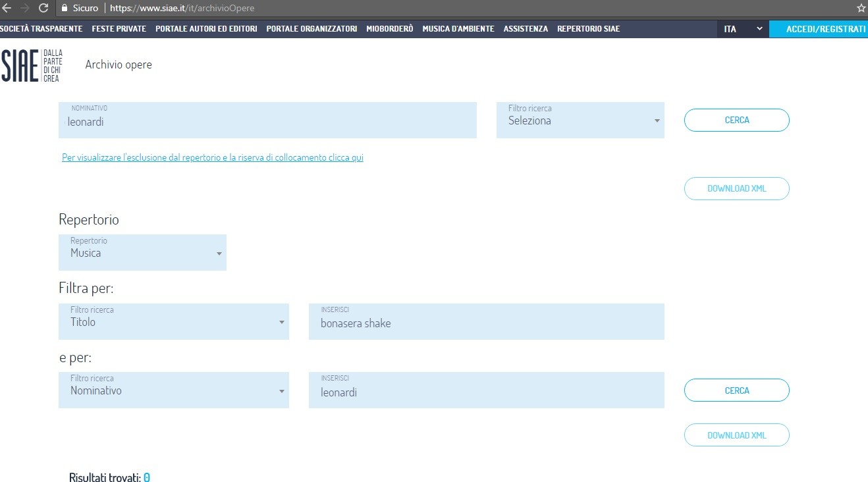Open Filtro ricerca Nominativo dropdown
Image resolution: width=868 pixels, height=482 pixels.
[174, 390]
